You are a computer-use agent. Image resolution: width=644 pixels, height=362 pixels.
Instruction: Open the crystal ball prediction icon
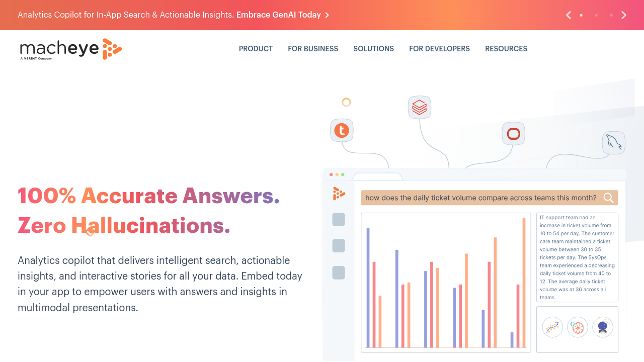pos(603,327)
